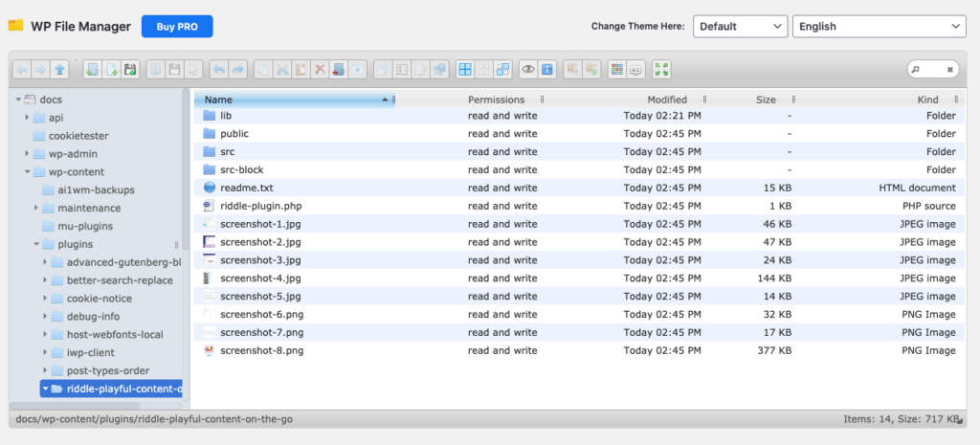Expand the api folder arrow in tree
Screen dimensions: 980x445
(x=27, y=118)
